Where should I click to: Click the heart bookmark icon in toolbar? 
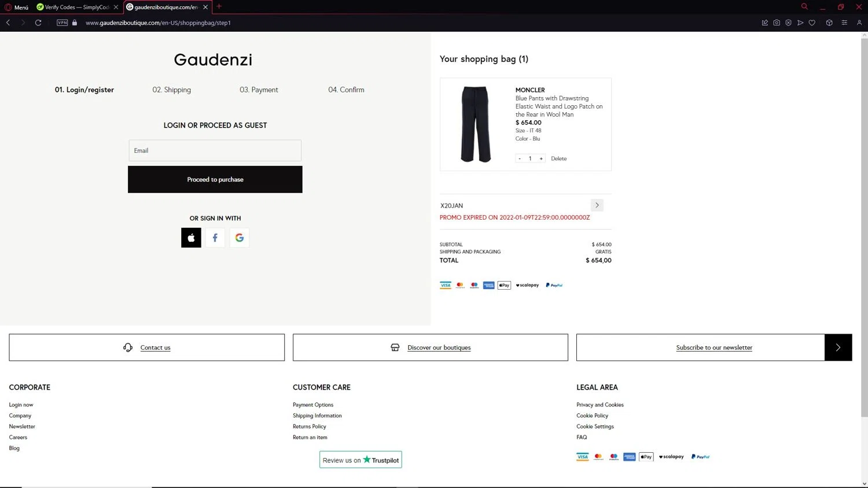[x=812, y=23]
